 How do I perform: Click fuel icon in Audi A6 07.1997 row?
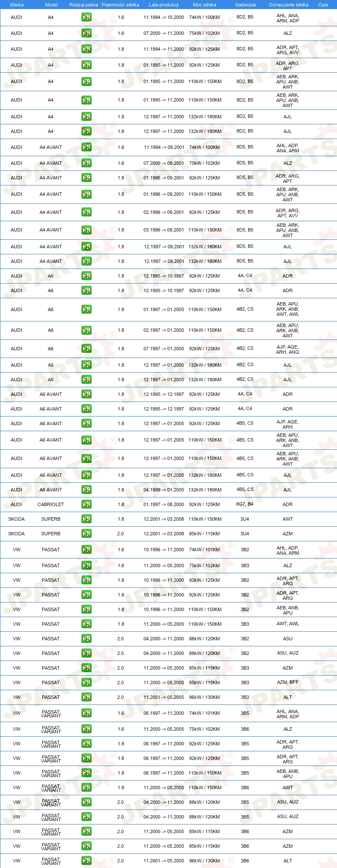coord(86,349)
